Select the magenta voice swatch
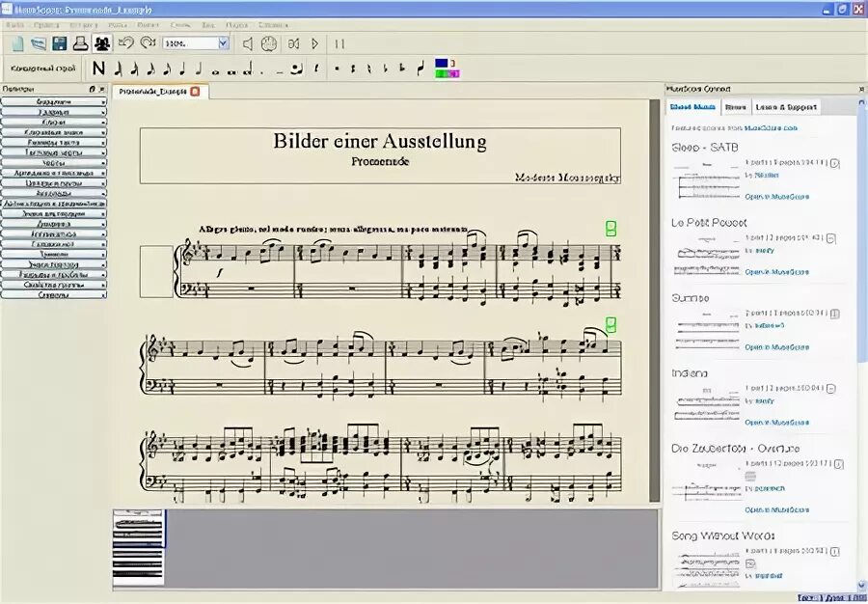This screenshot has width=868, height=604. 454,73
